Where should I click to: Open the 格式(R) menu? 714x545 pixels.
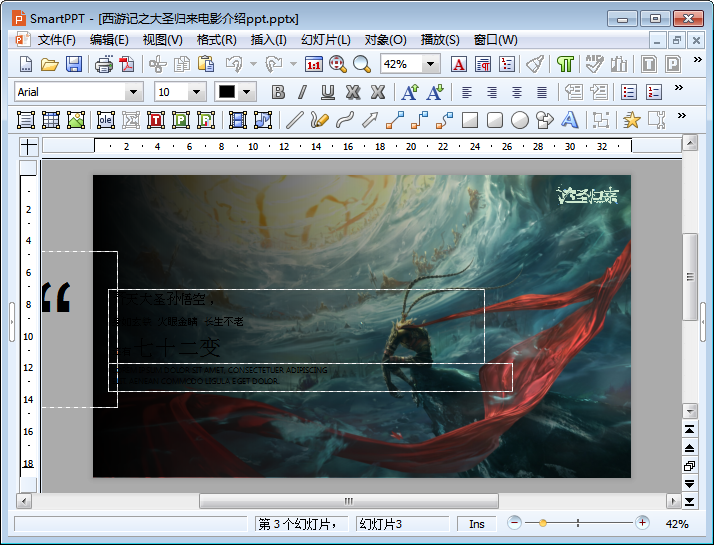[x=216, y=40]
